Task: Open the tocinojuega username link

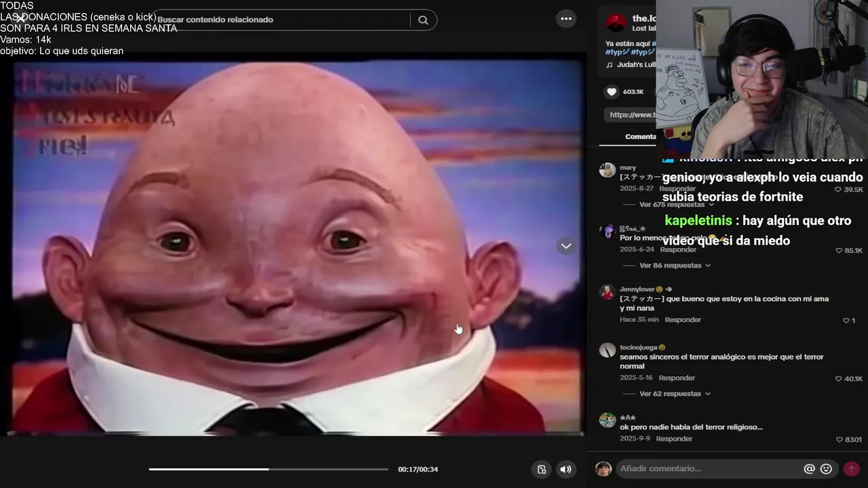Action: point(639,348)
